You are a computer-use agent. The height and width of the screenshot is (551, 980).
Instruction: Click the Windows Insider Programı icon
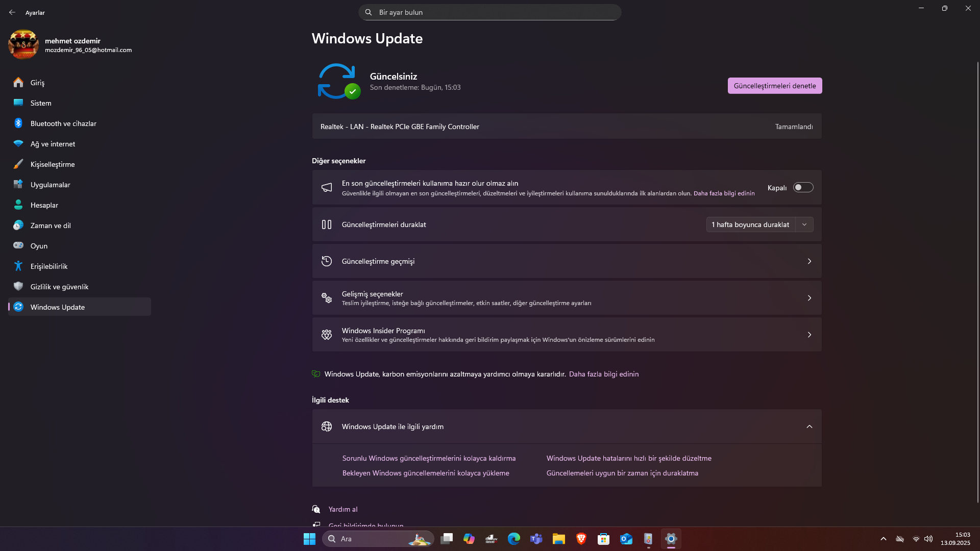327,335
